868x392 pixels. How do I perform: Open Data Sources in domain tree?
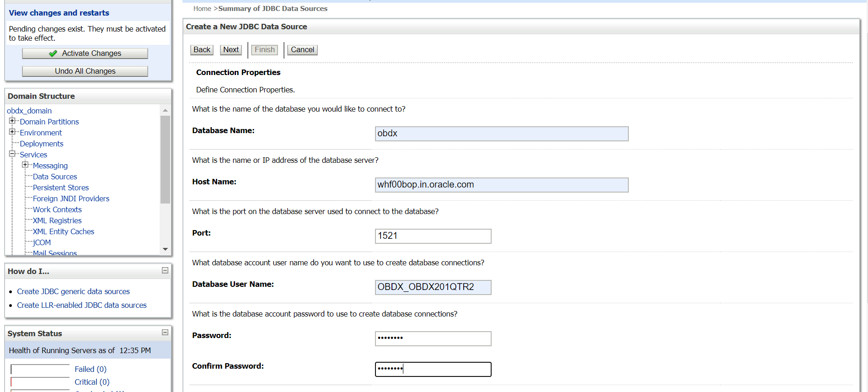click(55, 177)
